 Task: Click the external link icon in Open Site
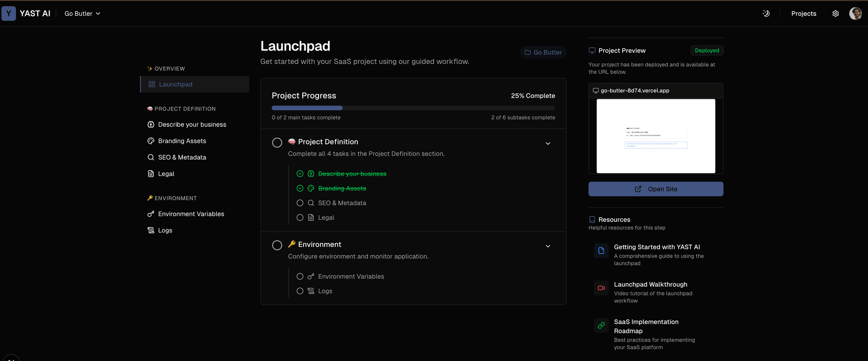[x=638, y=189]
